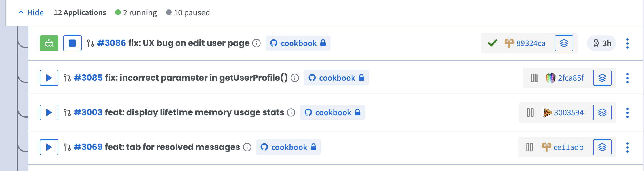The height and width of the screenshot is (171, 644).
Task: Open the three-dot menu for #3086
Action: click(x=628, y=43)
